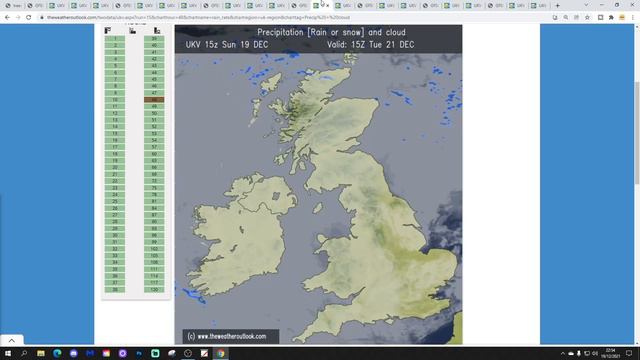The image size is (640, 360).
Task: Open the tab search dropdown chevron
Action: coord(586,5)
